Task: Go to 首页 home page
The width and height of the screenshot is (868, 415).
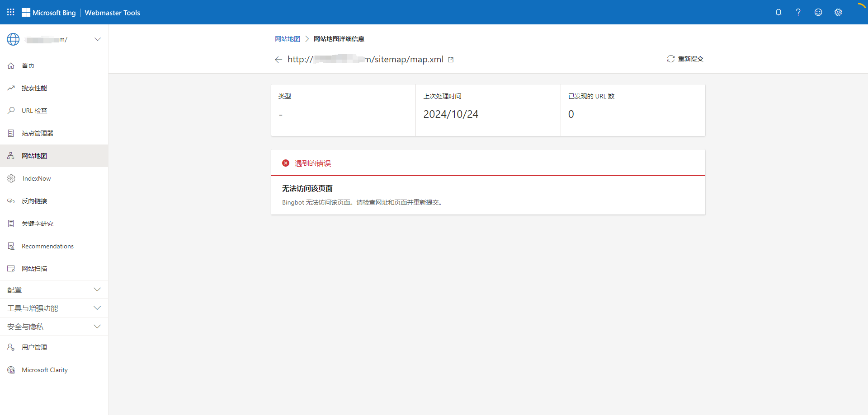Action: [54, 65]
